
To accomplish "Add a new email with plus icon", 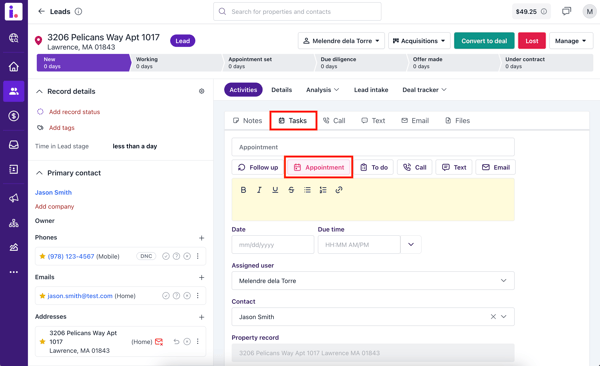I will [x=202, y=278].
